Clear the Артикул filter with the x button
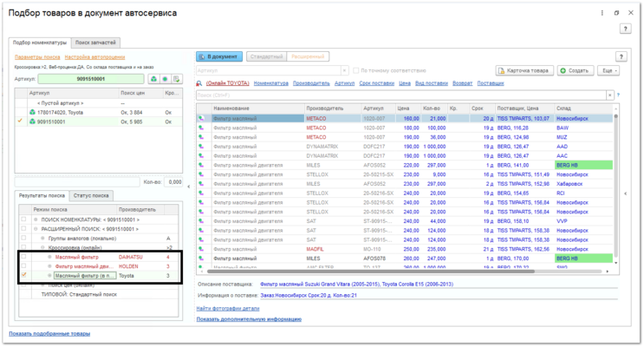 tap(345, 71)
